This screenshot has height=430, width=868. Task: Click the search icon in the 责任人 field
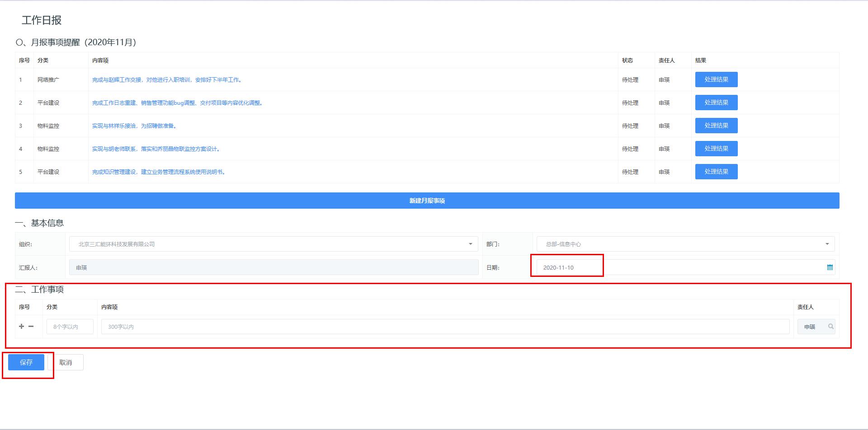830,327
